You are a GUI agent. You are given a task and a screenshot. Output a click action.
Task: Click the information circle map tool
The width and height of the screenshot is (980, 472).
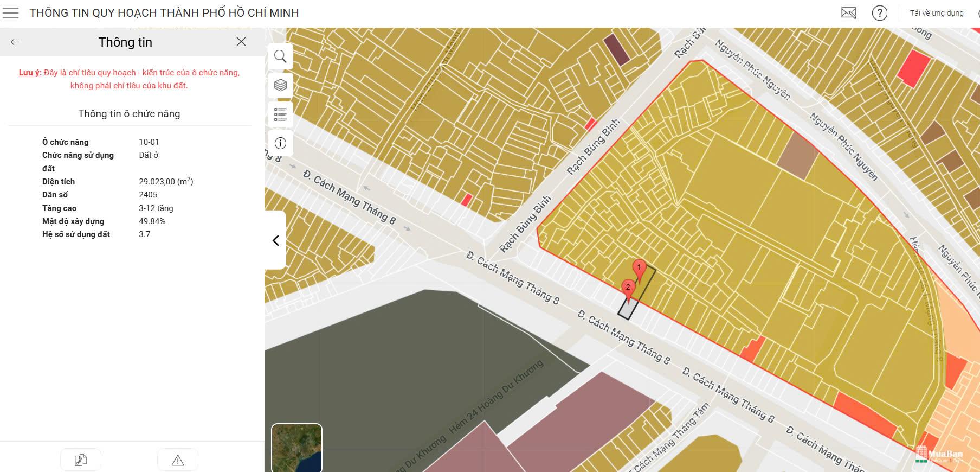click(280, 143)
